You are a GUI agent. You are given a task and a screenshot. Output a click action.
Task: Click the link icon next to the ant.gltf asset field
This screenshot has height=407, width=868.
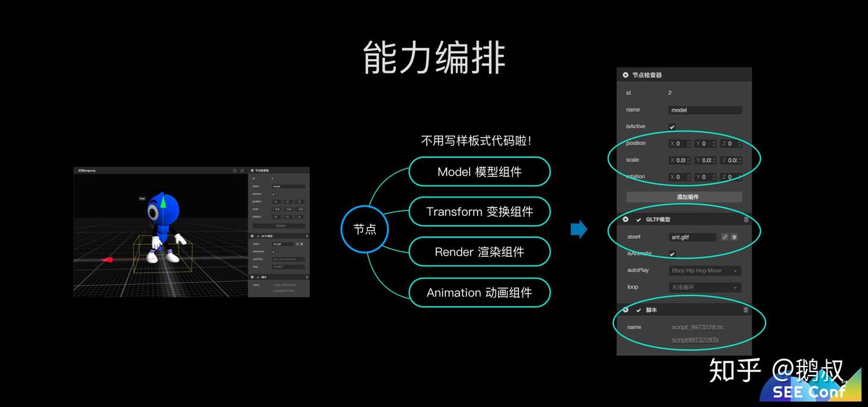[x=724, y=237]
